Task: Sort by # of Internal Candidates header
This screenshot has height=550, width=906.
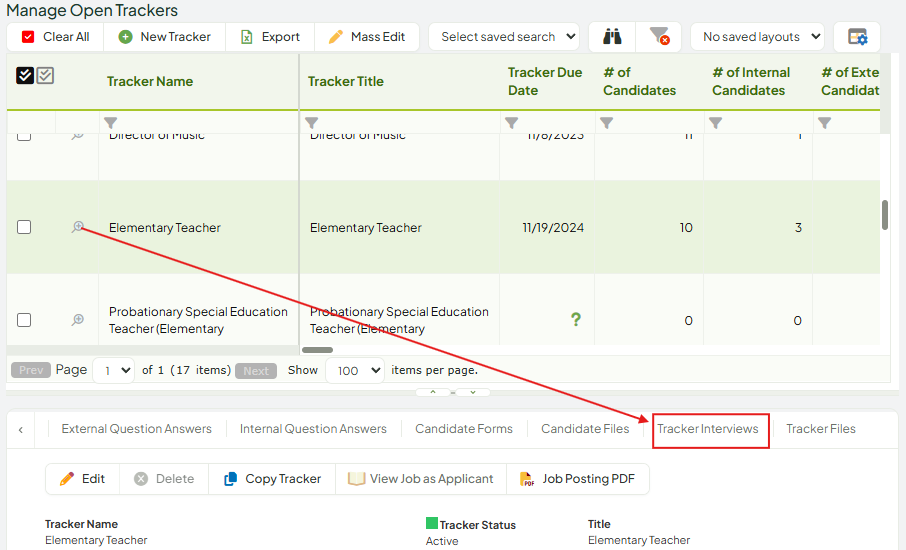Action: (x=751, y=81)
